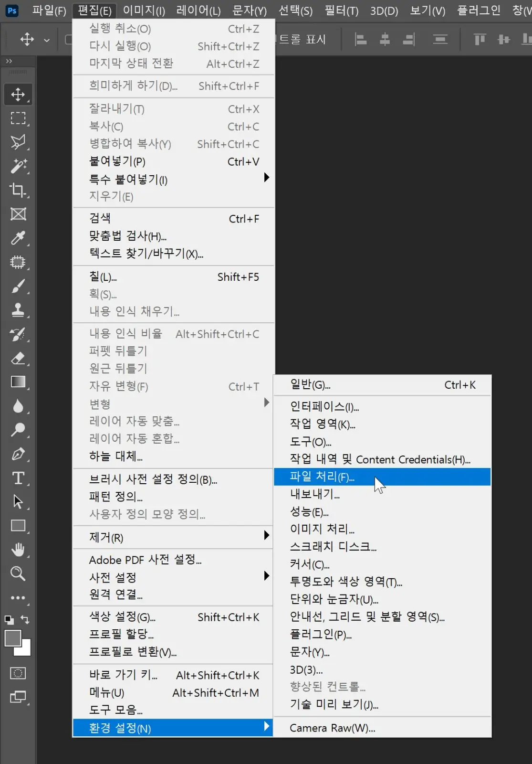The width and height of the screenshot is (532, 764).
Task: Click 하늘 대체 menu item
Action: pos(174,456)
